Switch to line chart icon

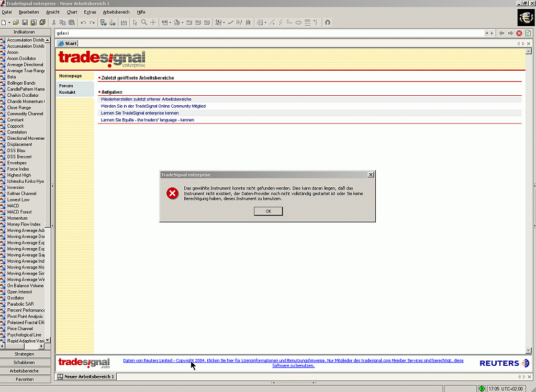(x=231, y=23)
